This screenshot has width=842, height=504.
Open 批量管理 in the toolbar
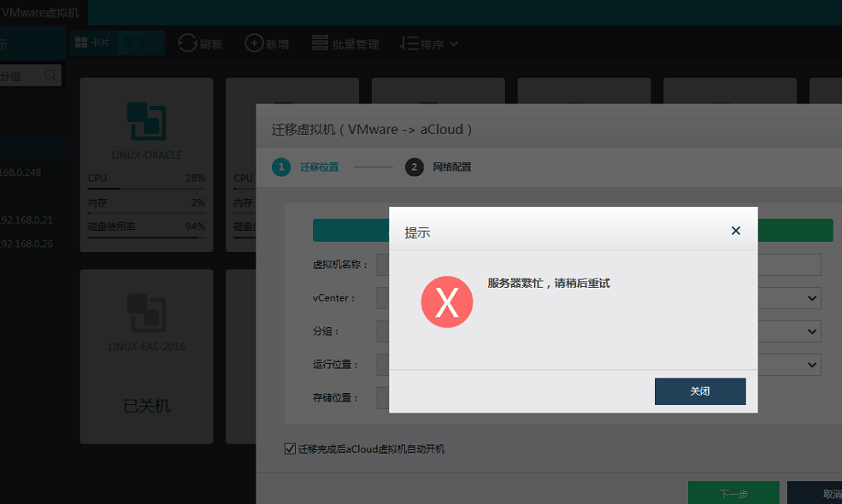[x=345, y=44]
